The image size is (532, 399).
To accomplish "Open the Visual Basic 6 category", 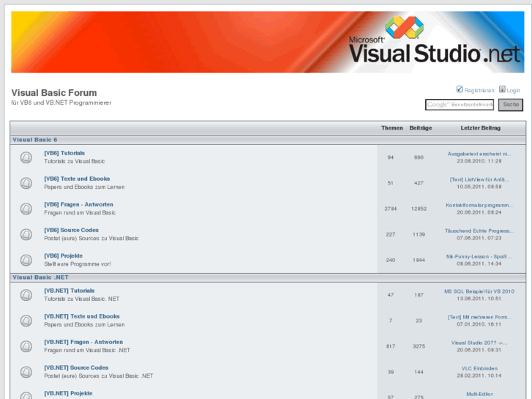I will [35, 140].
